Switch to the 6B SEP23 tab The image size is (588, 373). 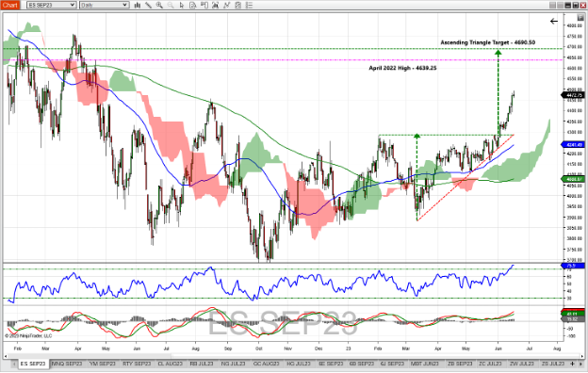point(362,364)
